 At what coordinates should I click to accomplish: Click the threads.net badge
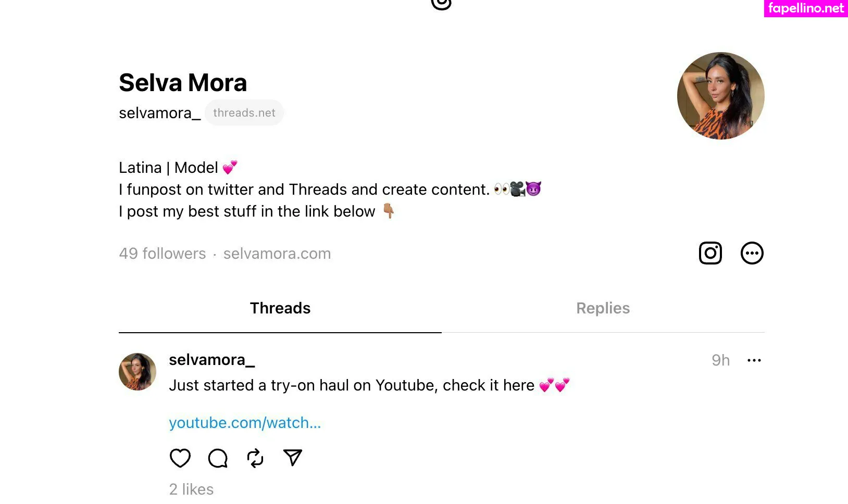[x=244, y=113]
